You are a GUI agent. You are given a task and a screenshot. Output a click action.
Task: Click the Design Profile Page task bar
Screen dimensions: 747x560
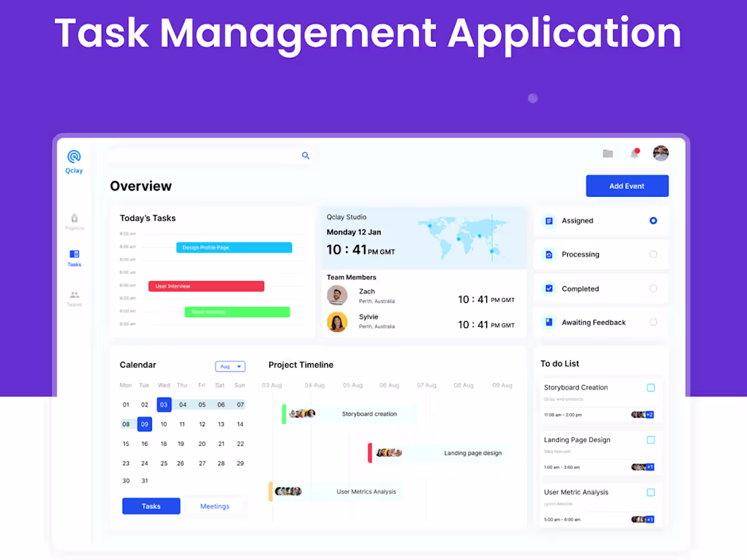234,247
